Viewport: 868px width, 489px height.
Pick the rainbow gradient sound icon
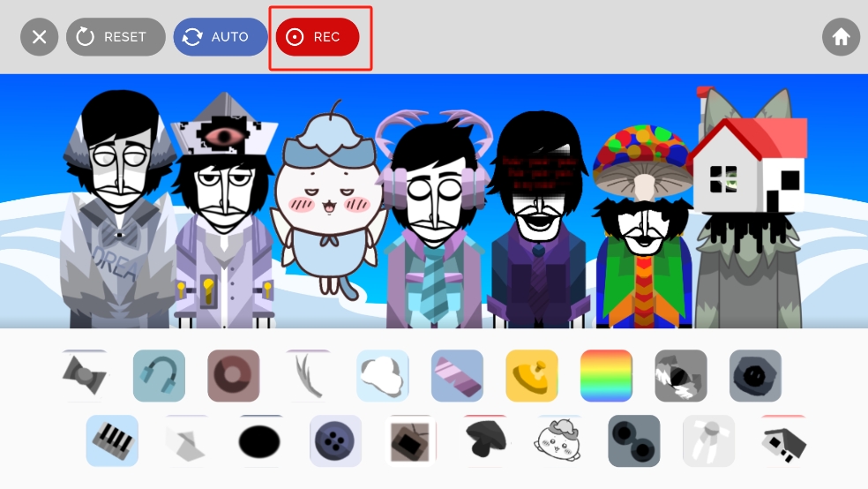tap(606, 375)
